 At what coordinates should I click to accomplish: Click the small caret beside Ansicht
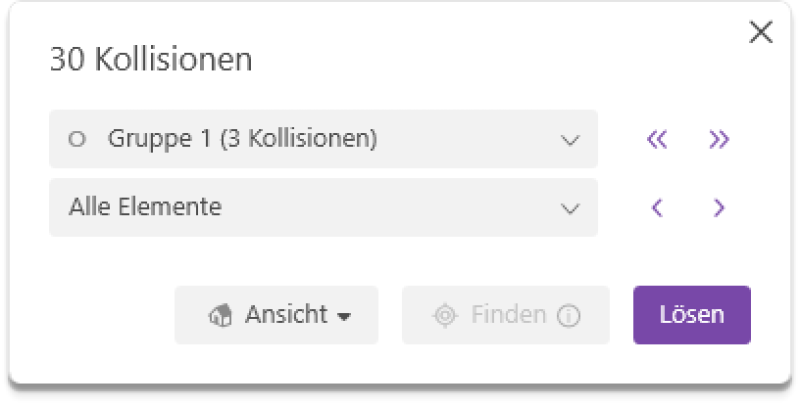click(x=344, y=316)
